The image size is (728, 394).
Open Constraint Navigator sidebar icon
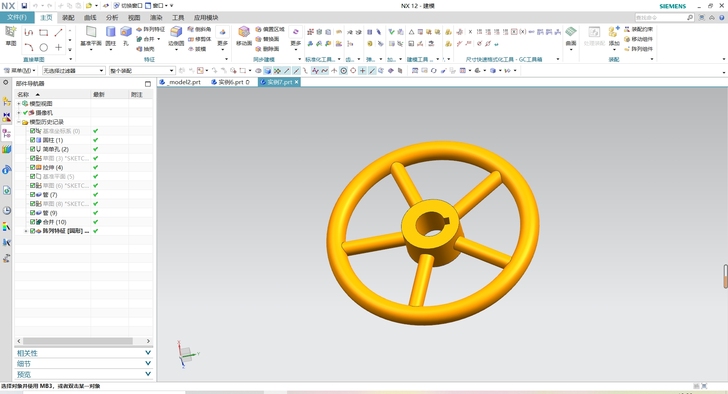click(6, 117)
